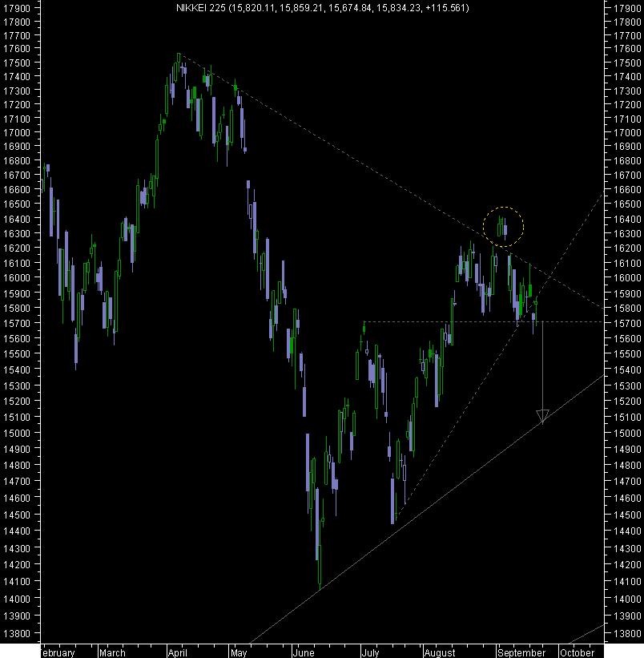Click the 13800 label on right price axis
This screenshot has height=658, width=644.
pyautogui.click(x=627, y=634)
